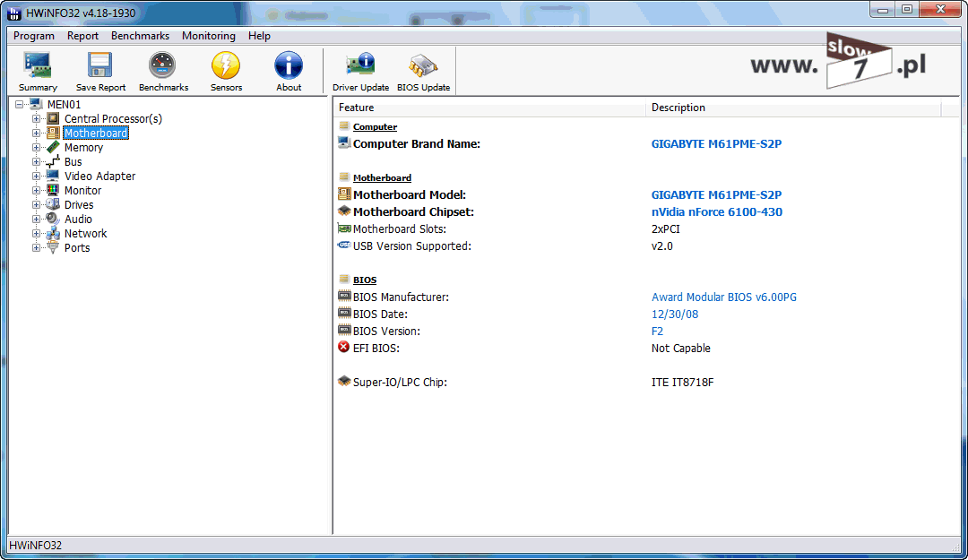The height and width of the screenshot is (560, 968).
Task: Open the Monitoring menu
Action: 209,36
